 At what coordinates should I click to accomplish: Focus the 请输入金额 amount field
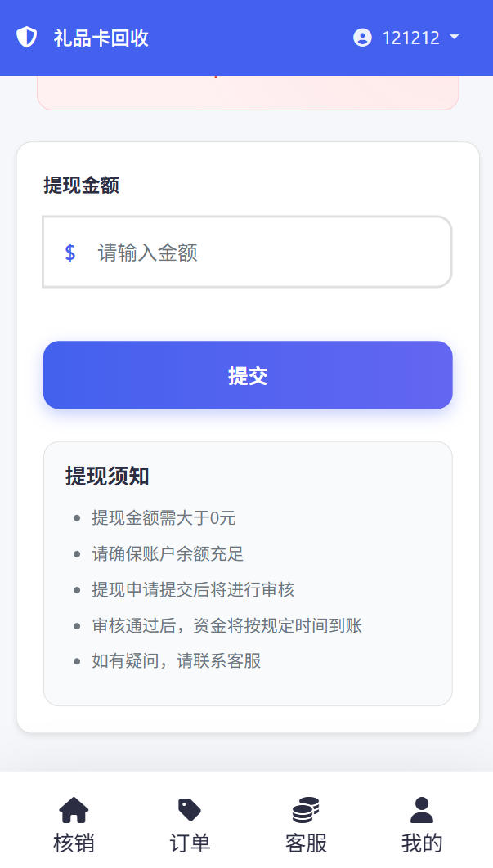click(x=270, y=253)
